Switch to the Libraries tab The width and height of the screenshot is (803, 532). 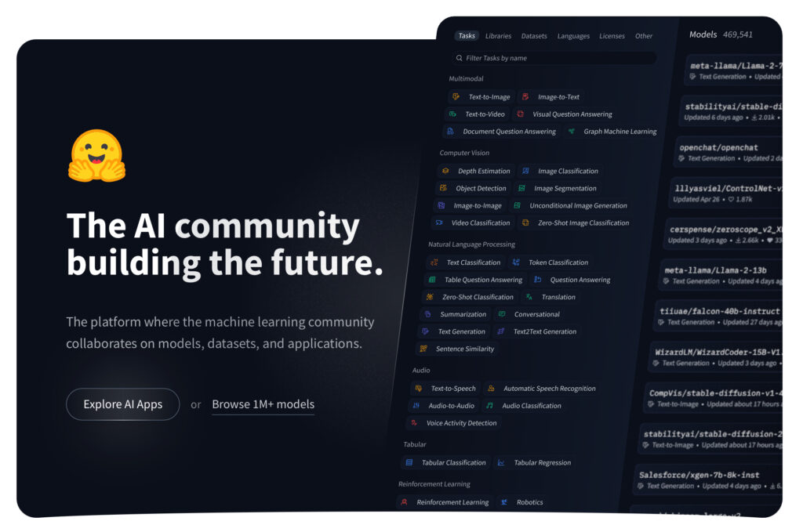click(x=498, y=36)
